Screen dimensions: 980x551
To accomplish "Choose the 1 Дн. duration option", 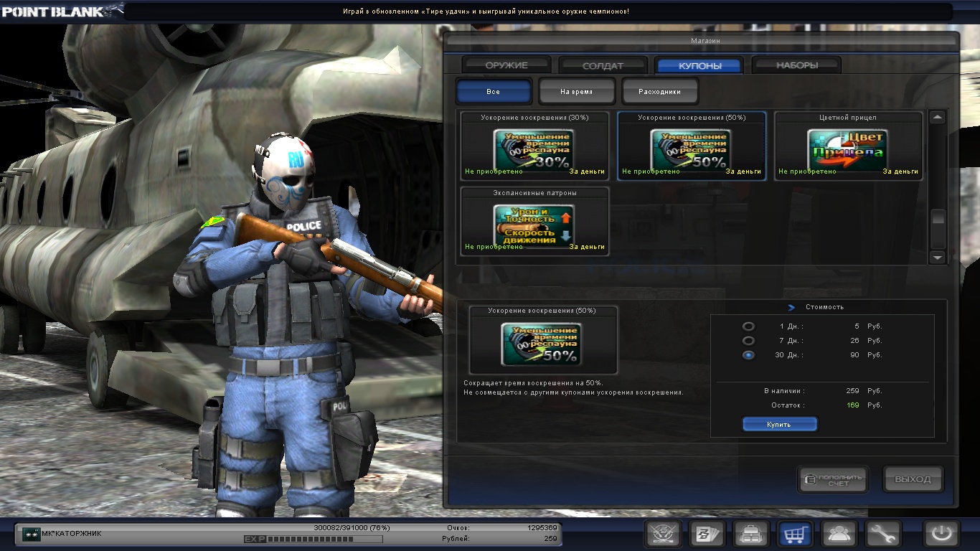I will [748, 326].
